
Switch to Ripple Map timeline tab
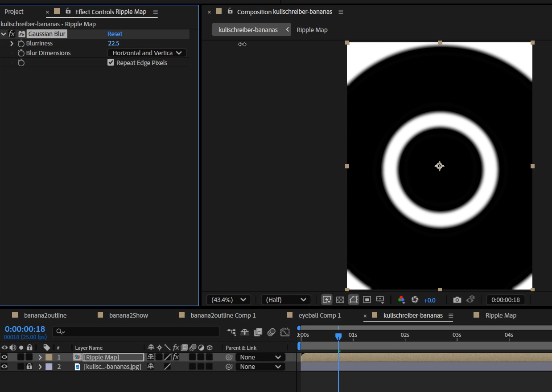point(501,315)
